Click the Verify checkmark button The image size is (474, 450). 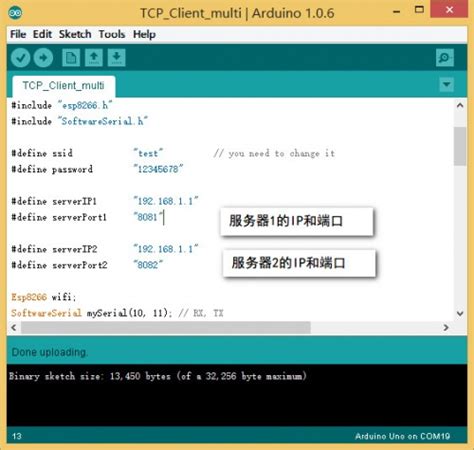(21, 58)
